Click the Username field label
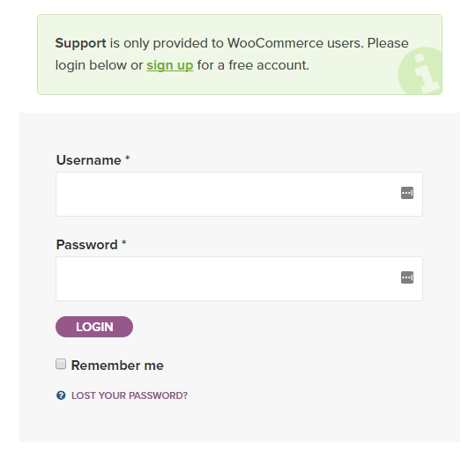Image resolution: width=476 pixels, height=458 pixels. click(89, 160)
